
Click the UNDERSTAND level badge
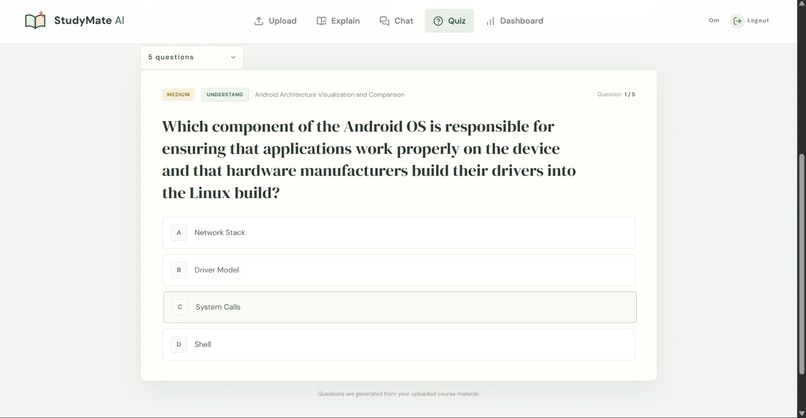click(225, 95)
